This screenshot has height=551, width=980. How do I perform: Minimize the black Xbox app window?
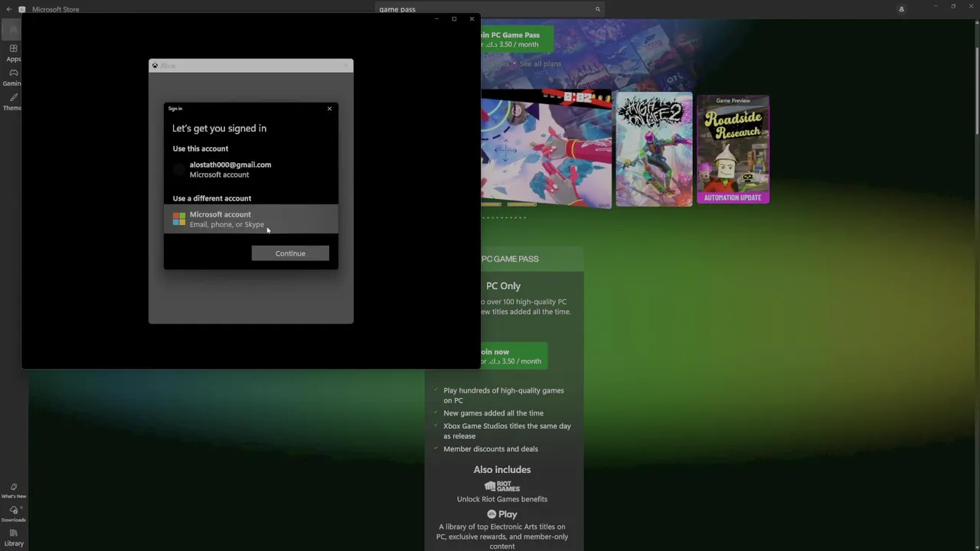(x=436, y=18)
